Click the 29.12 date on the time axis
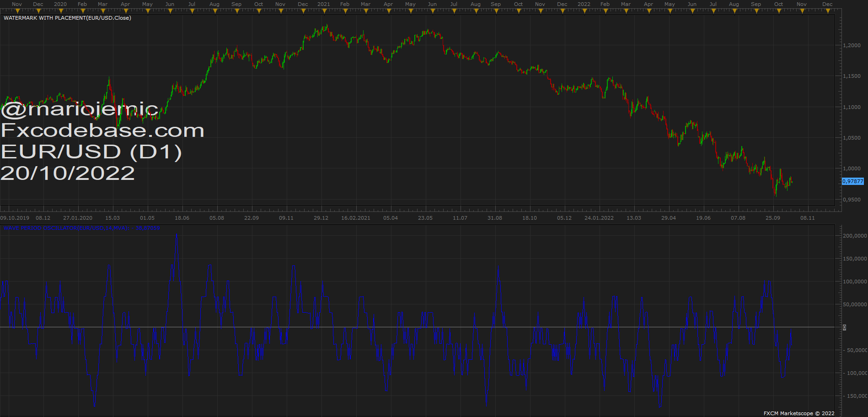The width and height of the screenshot is (868, 417). (x=321, y=218)
